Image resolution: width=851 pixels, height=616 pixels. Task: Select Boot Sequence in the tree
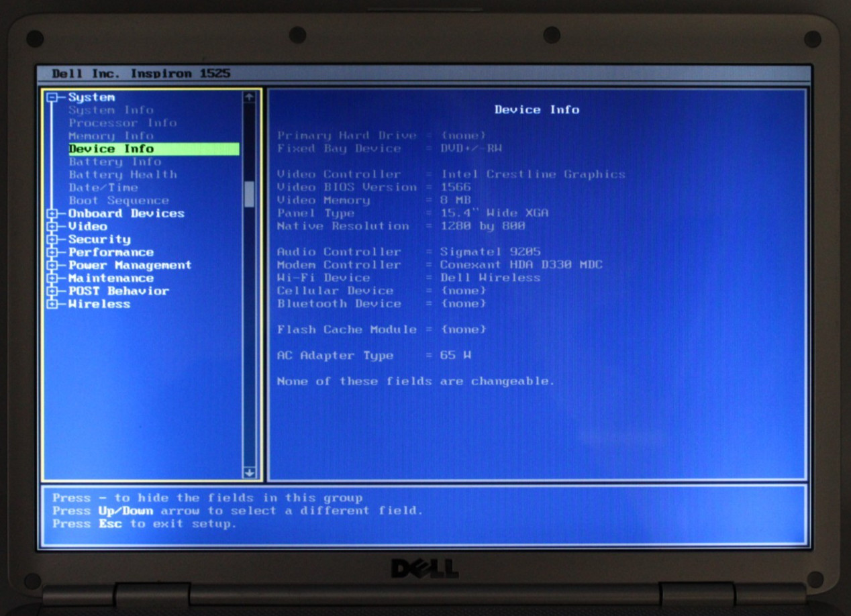[x=119, y=201]
